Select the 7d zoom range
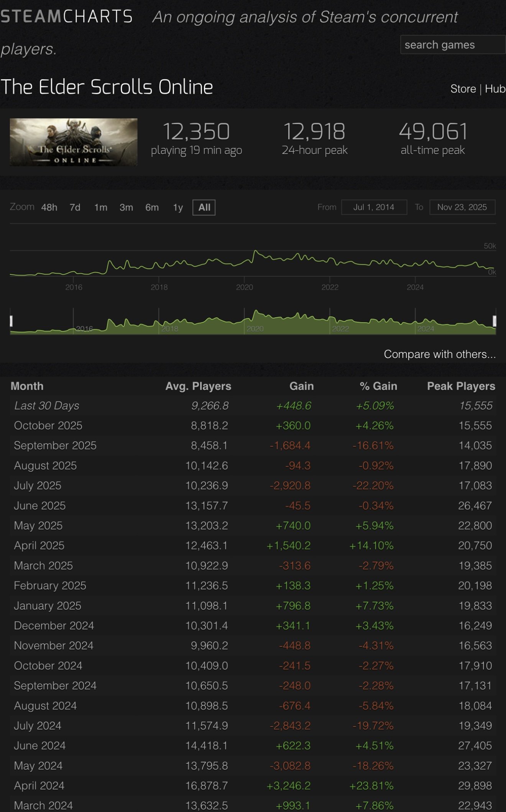 point(75,208)
